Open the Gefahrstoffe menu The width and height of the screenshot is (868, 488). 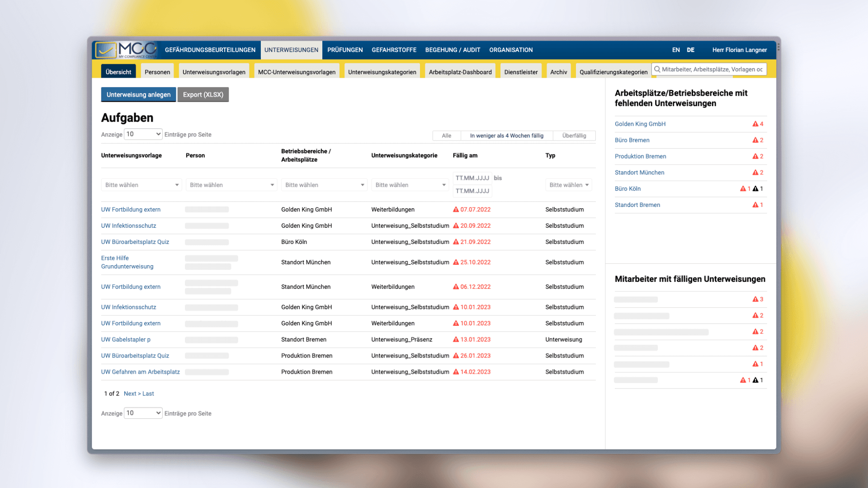pyautogui.click(x=394, y=50)
